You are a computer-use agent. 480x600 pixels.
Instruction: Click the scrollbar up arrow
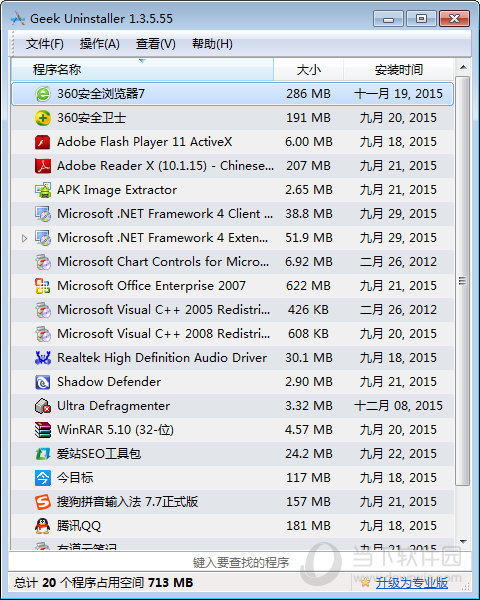(463, 67)
